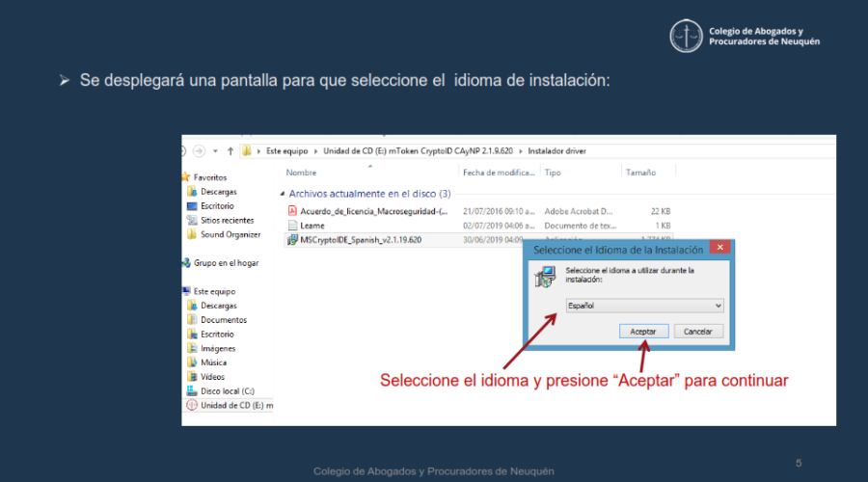Close the Seleccione el Idioma dialog
The image size is (868, 482).
[x=719, y=248]
